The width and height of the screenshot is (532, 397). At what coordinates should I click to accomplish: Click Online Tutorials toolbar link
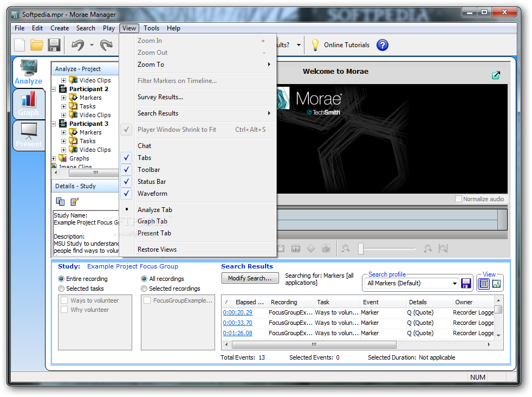coord(347,45)
